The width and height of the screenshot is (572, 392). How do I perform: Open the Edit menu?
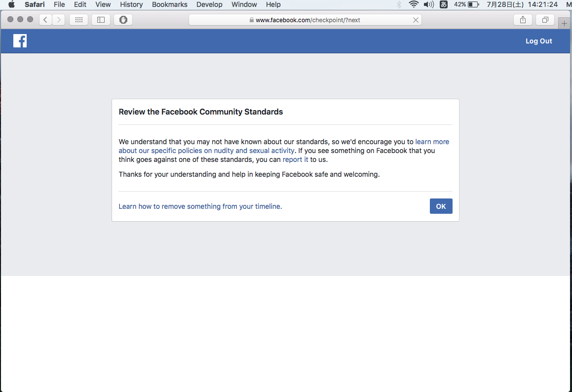click(80, 4)
